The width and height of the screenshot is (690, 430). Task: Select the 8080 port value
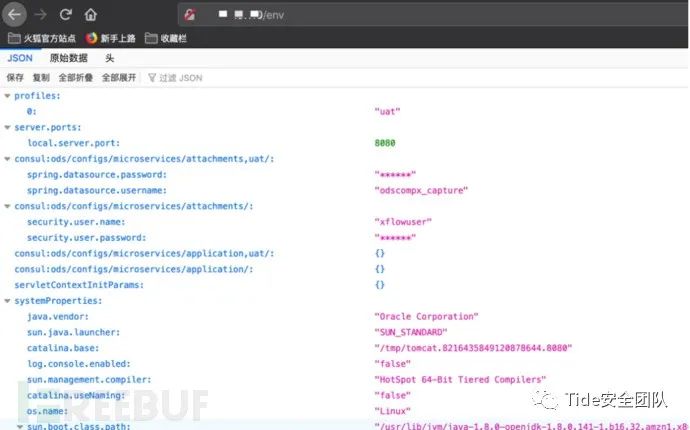coord(385,143)
